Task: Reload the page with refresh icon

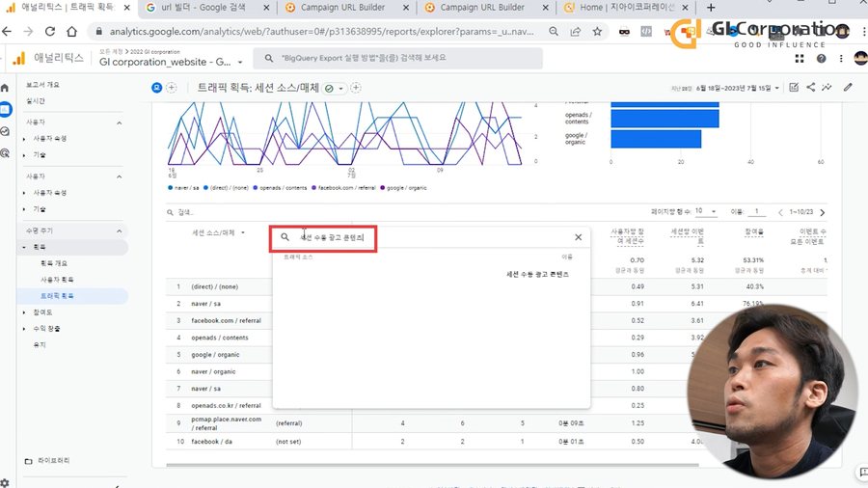Action: pyautogui.click(x=50, y=32)
